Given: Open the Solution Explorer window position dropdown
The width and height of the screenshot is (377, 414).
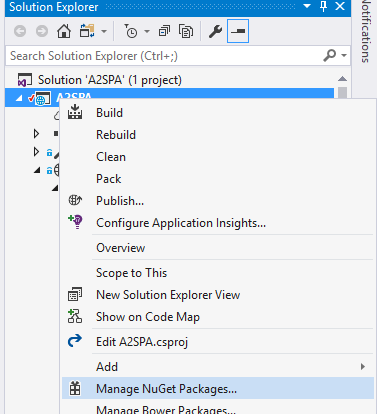Looking at the screenshot, I should click(x=307, y=6).
